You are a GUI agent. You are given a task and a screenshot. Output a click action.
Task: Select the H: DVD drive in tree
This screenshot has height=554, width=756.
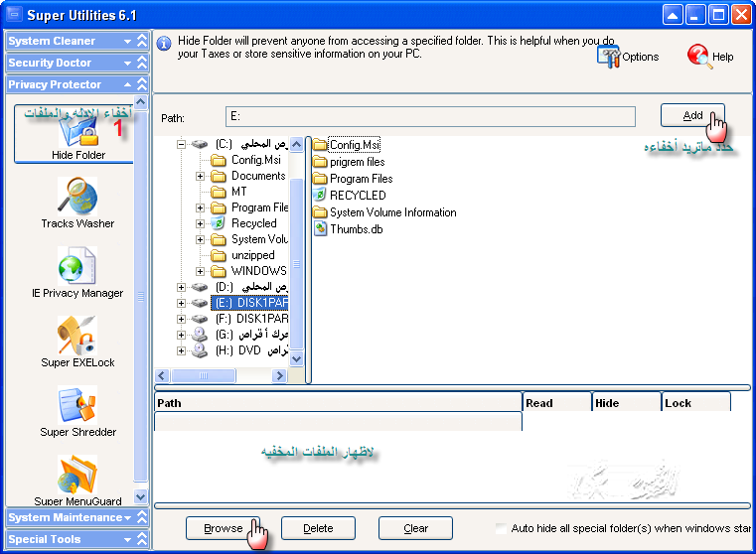251,350
